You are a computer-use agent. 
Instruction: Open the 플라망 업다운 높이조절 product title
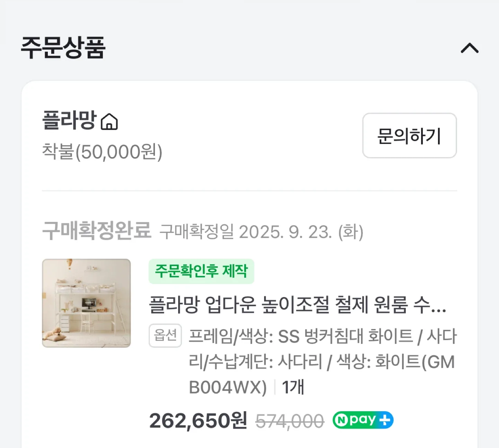297,305
